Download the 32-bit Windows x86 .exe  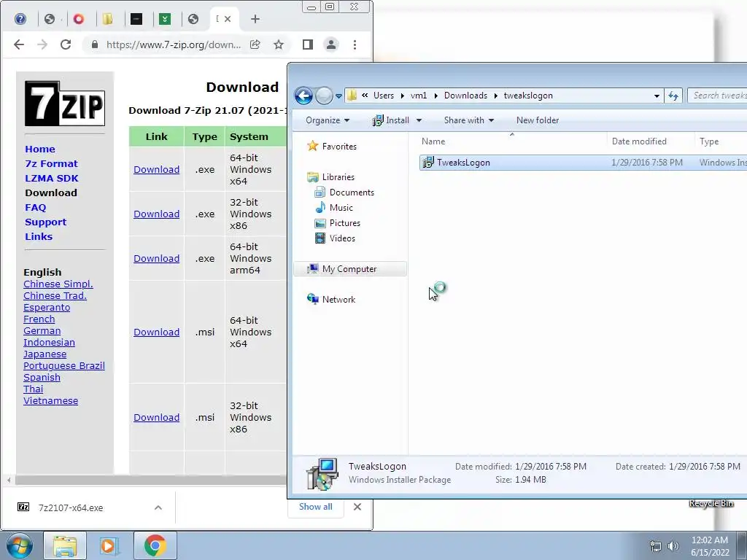click(156, 214)
